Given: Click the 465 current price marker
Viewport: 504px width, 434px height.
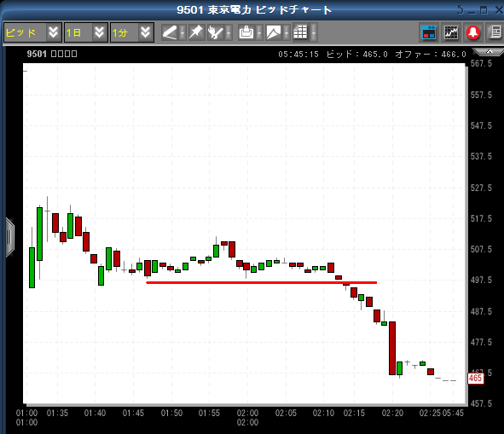Looking at the screenshot, I should coord(475,378).
